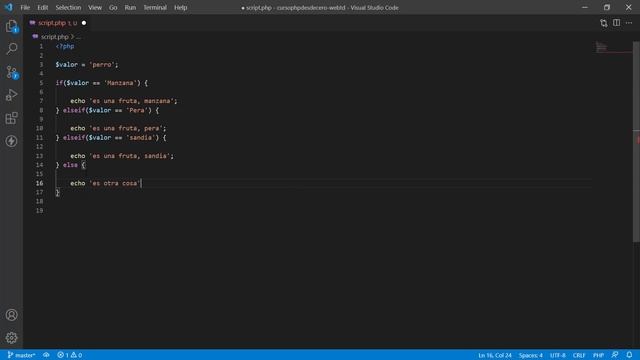Open the Help menu
Screen dimensions: 640x360
coord(180,7)
